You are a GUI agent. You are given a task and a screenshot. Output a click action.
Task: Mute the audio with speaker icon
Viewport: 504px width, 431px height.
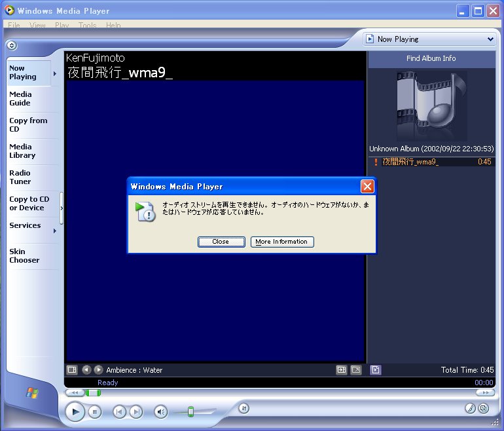161,412
